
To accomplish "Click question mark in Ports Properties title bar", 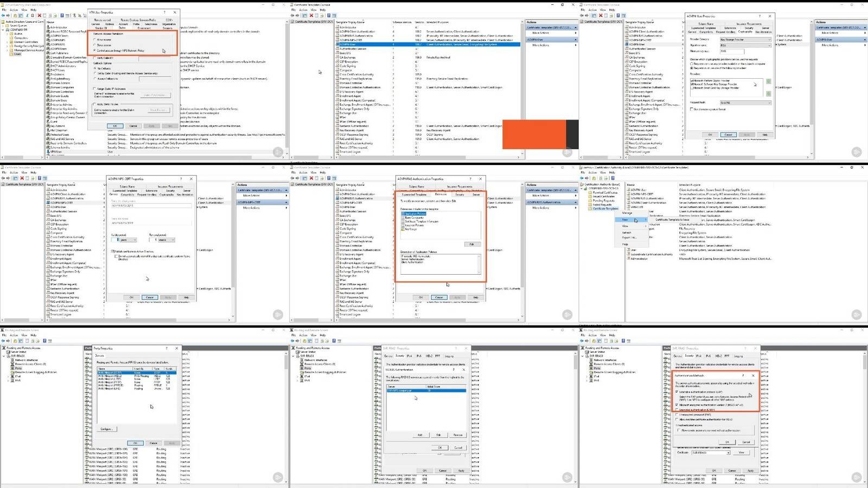I will click(x=167, y=348).
